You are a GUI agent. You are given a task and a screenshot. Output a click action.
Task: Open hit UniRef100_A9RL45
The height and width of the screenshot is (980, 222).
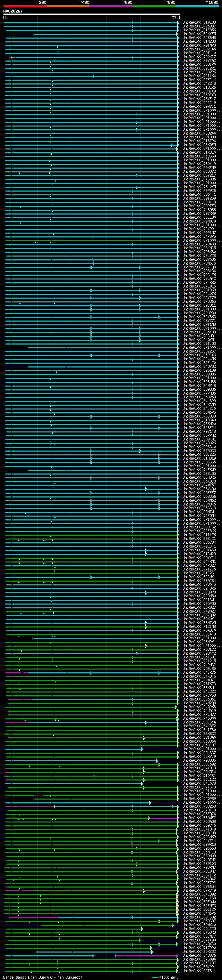click(x=199, y=49)
